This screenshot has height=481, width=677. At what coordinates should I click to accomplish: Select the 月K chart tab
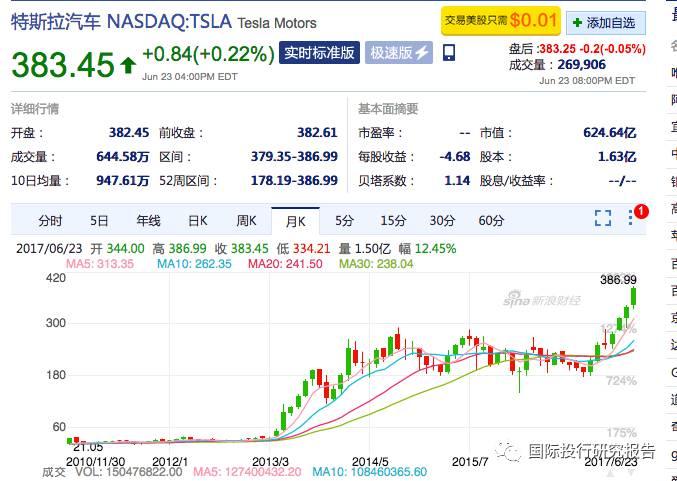296,221
